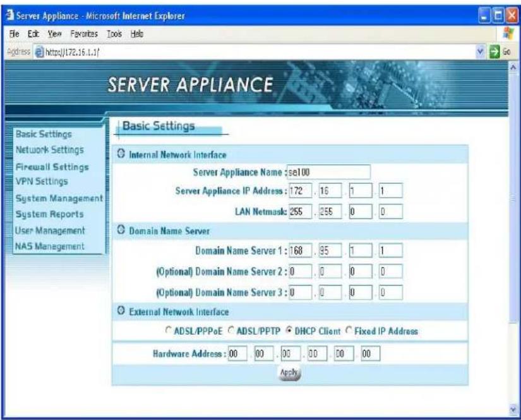Click the address bar URL field

(255, 52)
